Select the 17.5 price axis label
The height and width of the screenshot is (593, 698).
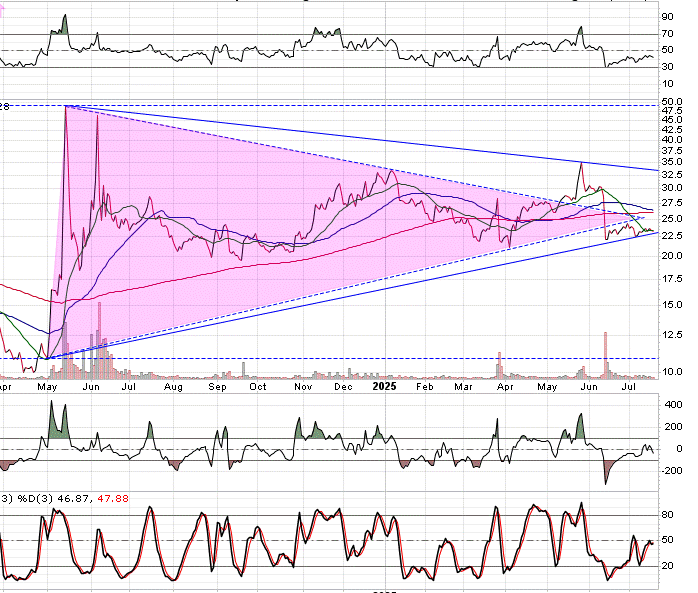pos(672,279)
